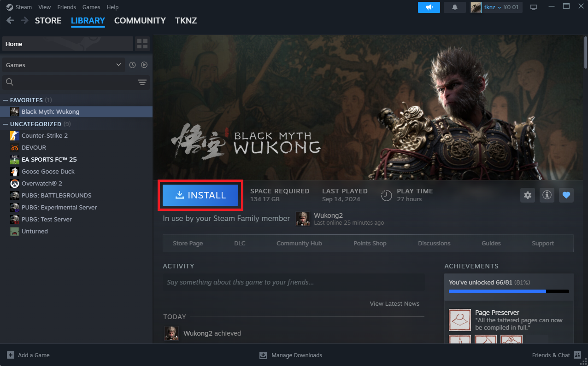Open Steam announcements via megaphone icon

429,7
